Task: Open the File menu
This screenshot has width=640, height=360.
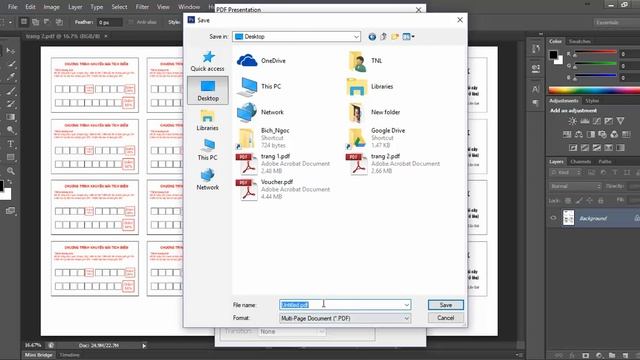Action: click(13, 7)
